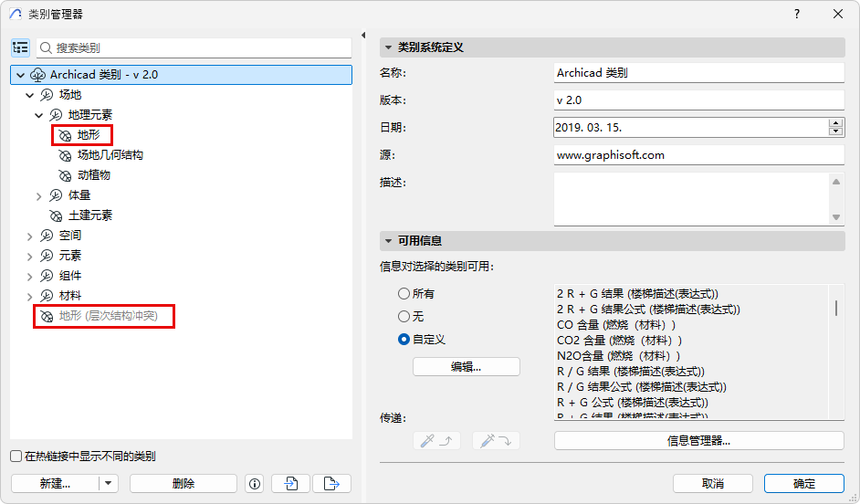
Task: Expand the 元素 tree node
Action: [x=29, y=257]
